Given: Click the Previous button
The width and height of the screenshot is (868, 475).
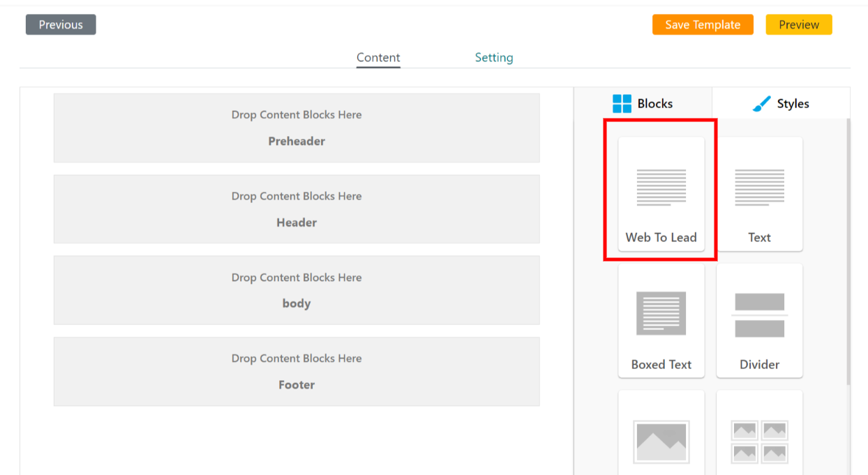Looking at the screenshot, I should click(x=61, y=24).
